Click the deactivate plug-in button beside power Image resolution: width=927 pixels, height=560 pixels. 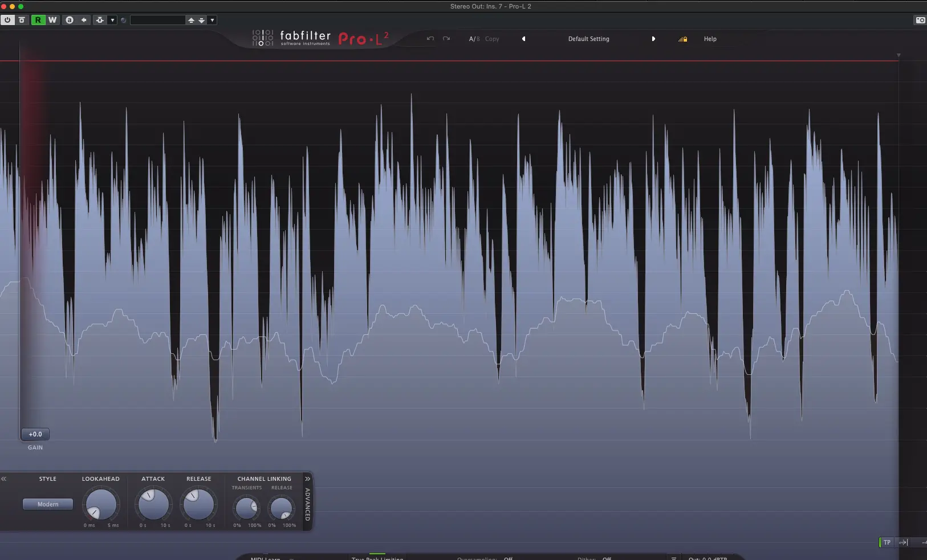tap(22, 20)
